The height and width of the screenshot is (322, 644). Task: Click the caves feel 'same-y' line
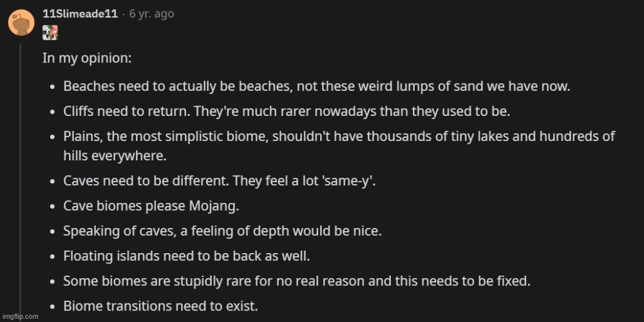[x=219, y=180]
